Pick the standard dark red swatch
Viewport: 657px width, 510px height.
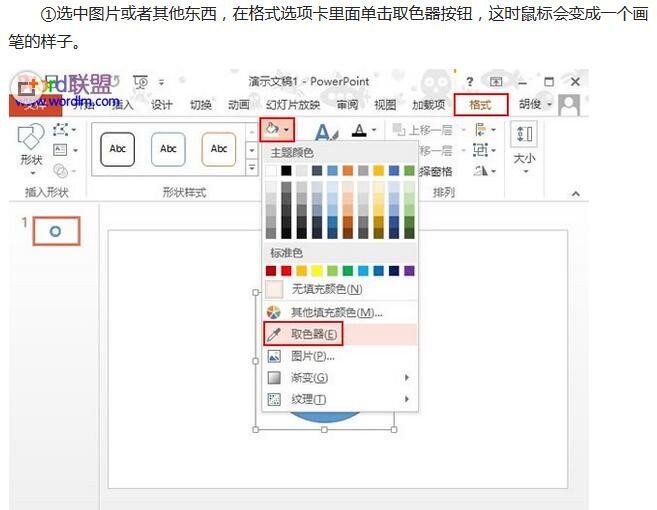(x=271, y=271)
